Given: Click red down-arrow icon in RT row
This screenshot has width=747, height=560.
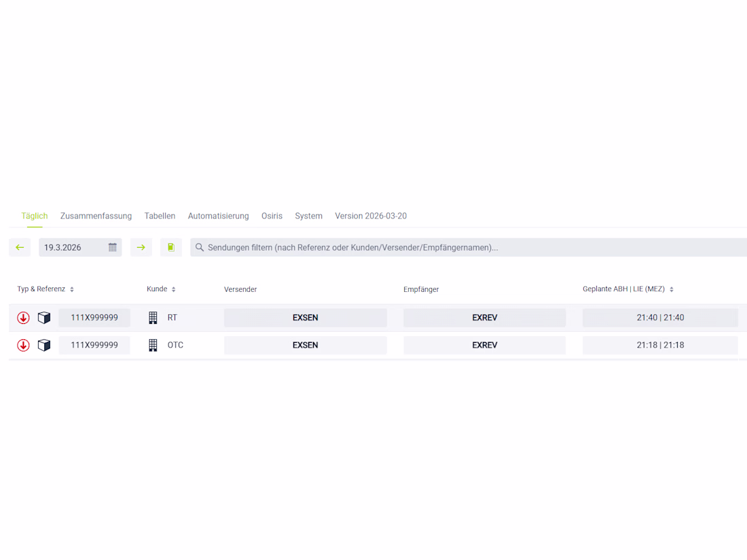Looking at the screenshot, I should click(23, 318).
